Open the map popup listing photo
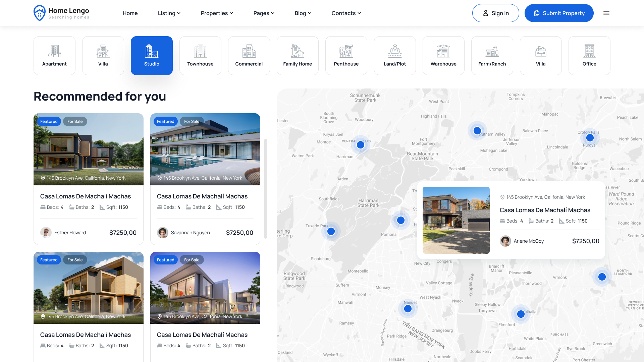The height and width of the screenshot is (362, 644). 456,220
